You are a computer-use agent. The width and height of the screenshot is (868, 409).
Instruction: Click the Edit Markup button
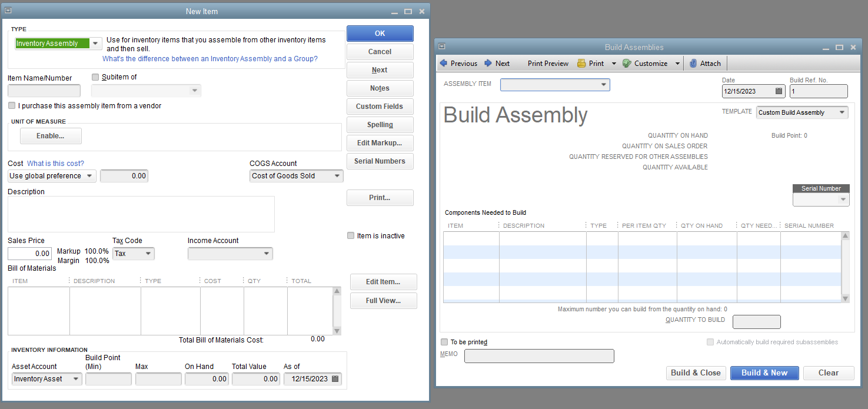pyautogui.click(x=380, y=142)
